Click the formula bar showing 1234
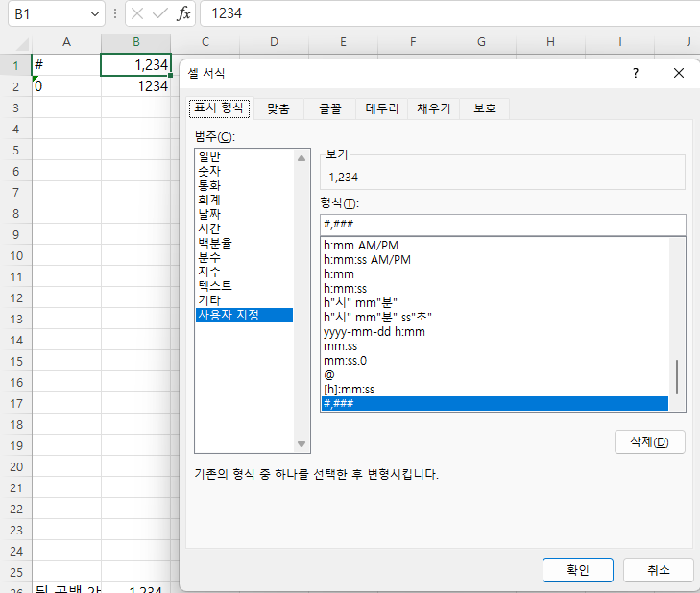Viewport: 700px width, 593px height. coord(450,13)
